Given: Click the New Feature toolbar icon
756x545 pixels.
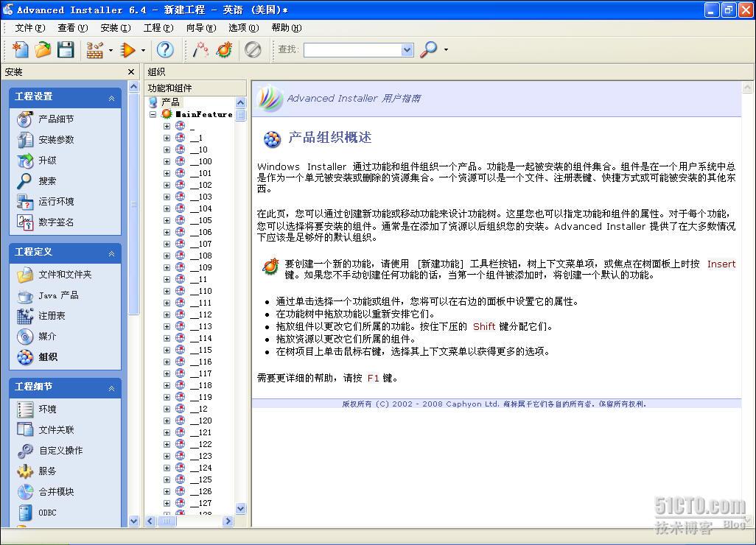Looking at the screenshot, I should (224, 49).
